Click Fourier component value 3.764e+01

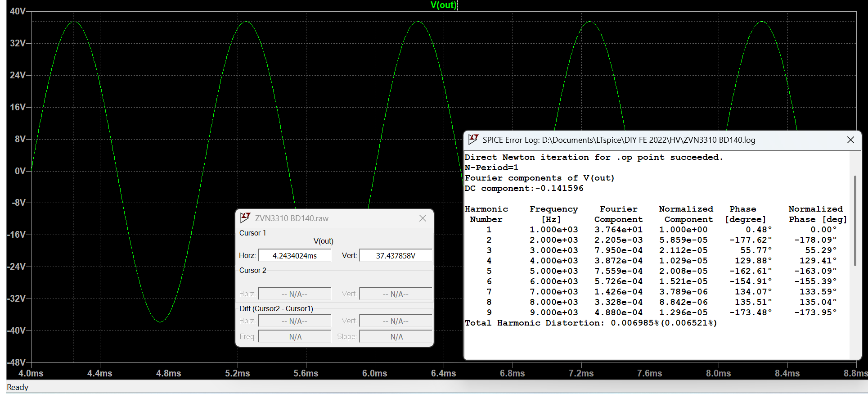click(618, 230)
